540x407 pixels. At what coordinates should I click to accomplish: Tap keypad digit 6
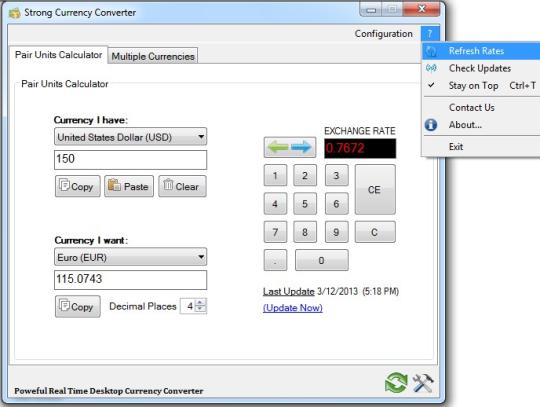click(x=336, y=204)
